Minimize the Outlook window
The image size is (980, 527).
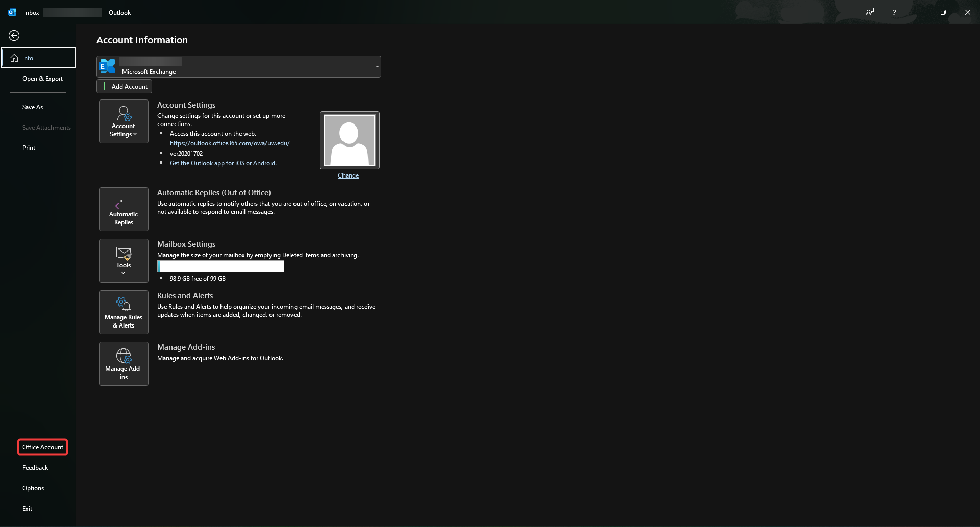[919, 12]
